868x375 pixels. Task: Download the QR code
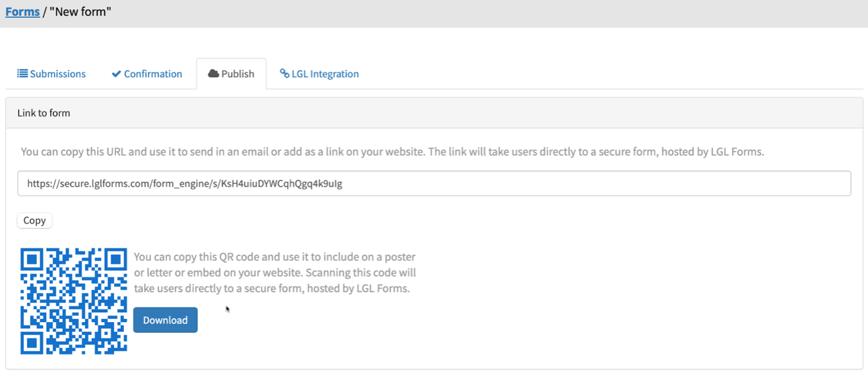[x=165, y=320]
